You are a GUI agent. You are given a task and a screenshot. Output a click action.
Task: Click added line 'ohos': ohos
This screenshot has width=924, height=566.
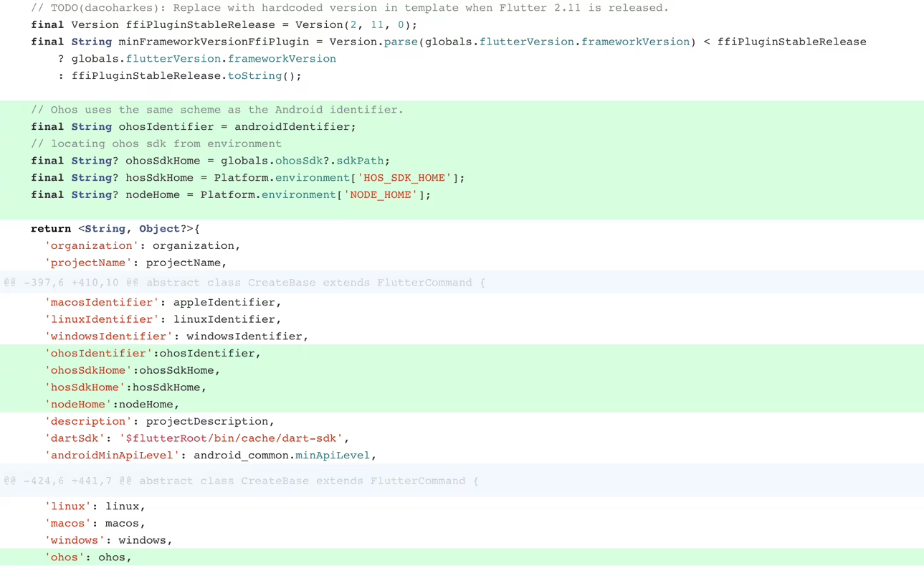(88, 557)
